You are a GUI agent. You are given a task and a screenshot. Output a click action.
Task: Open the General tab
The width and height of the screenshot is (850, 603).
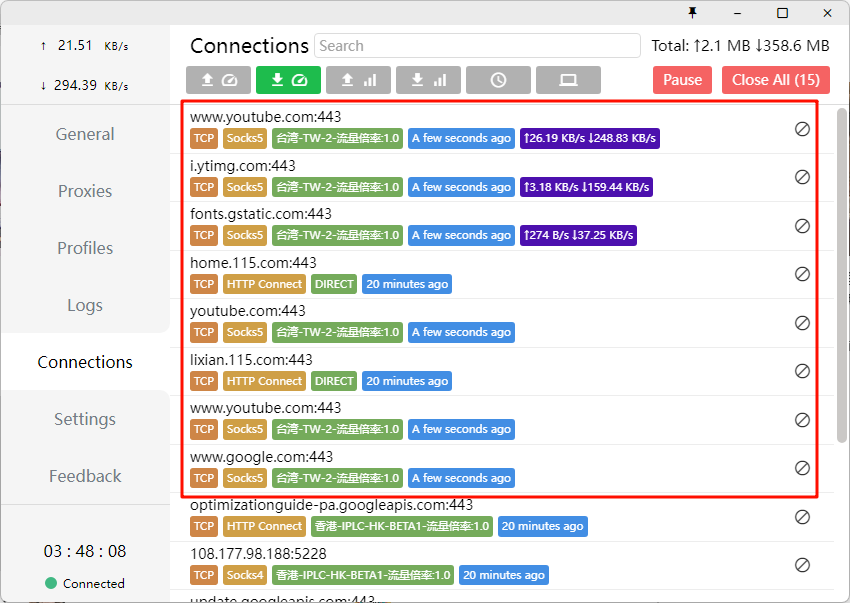85,134
